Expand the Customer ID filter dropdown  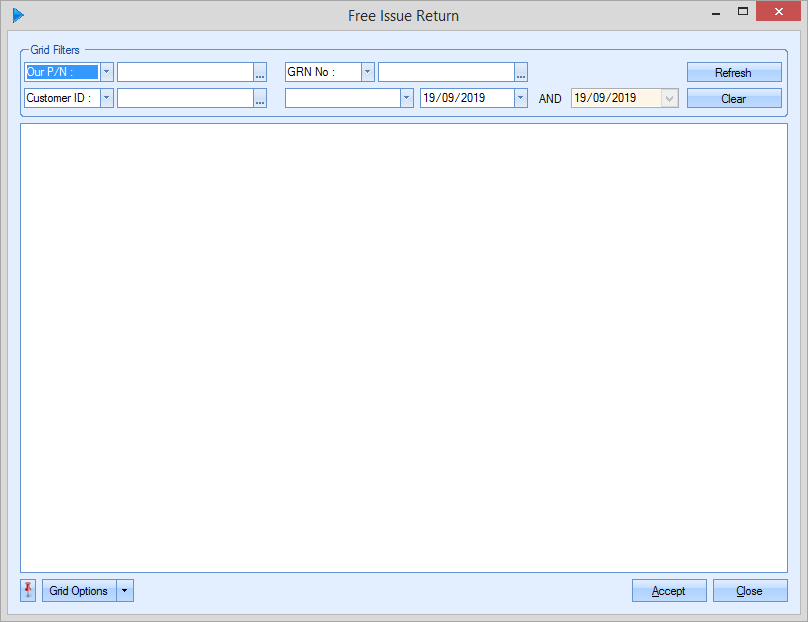coord(107,98)
